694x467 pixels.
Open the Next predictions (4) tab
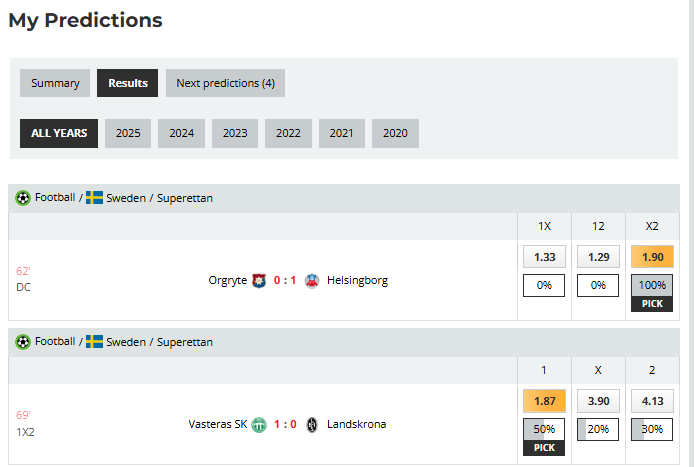[x=225, y=83]
